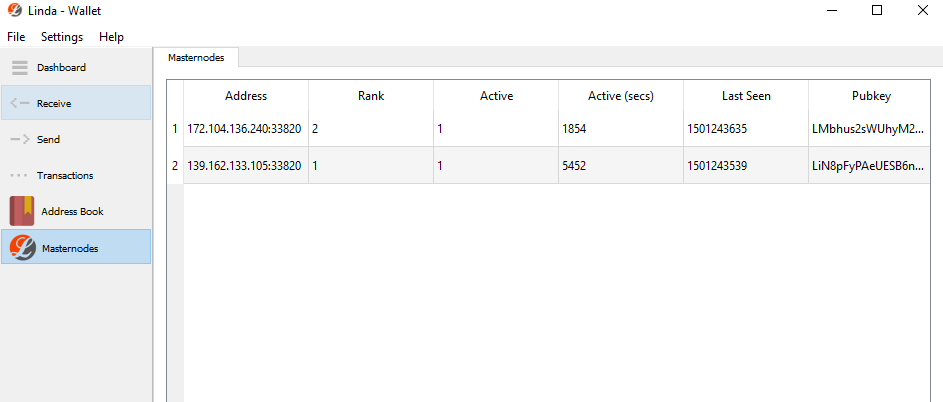Sort by the Active (secs) column header
Viewport: 943px width, 402px height.
621,96
